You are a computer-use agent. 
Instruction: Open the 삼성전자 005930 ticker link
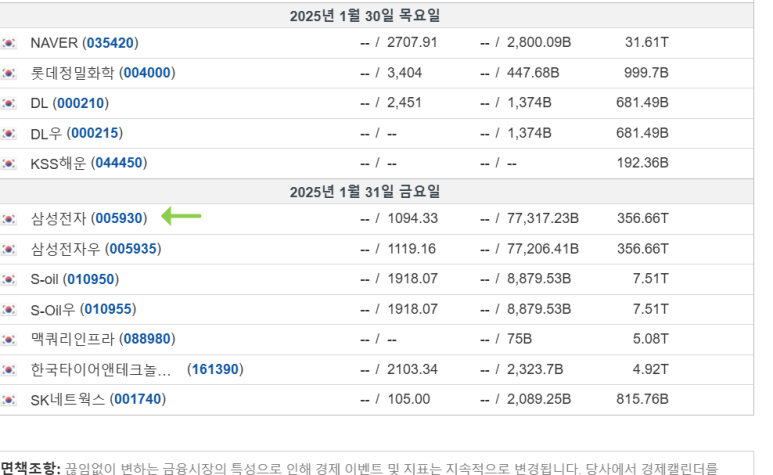[x=119, y=218]
